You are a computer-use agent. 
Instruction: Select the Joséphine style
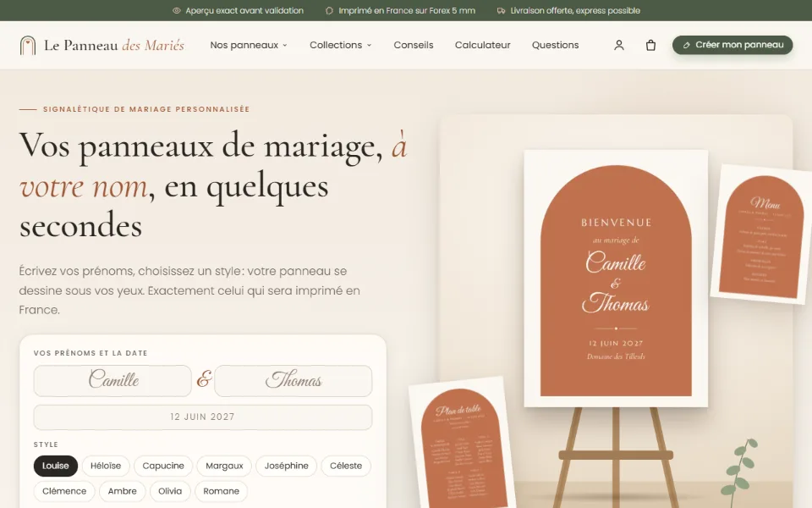click(287, 466)
